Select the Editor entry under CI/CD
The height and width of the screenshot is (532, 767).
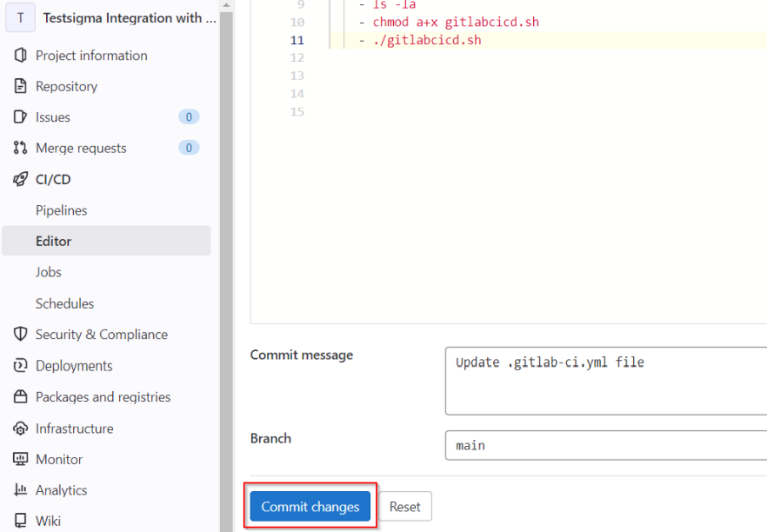pyautogui.click(x=54, y=241)
